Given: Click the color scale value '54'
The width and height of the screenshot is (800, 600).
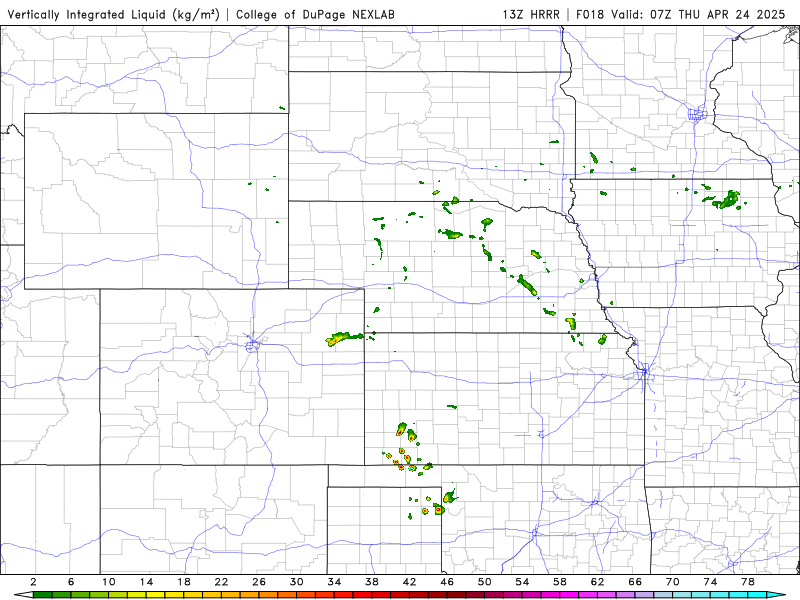Looking at the screenshot, I should [522, 582].
